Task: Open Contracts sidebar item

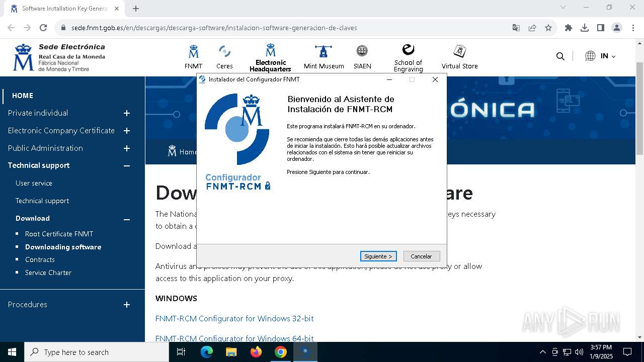Action: 40,259
